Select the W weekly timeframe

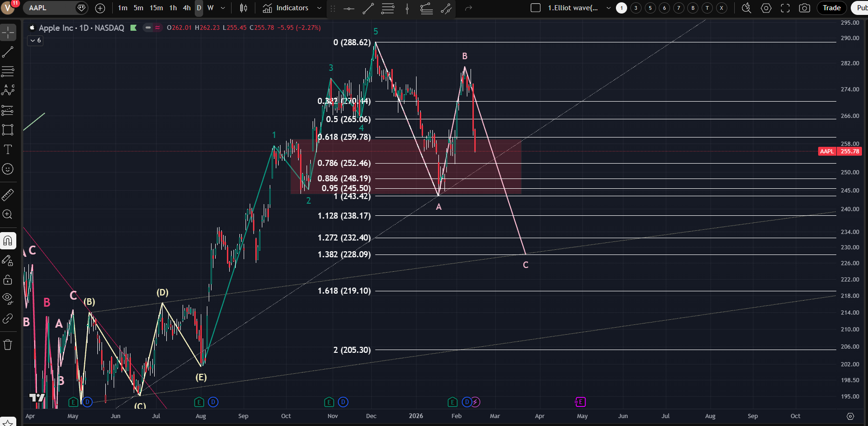[x=211, y=8]
